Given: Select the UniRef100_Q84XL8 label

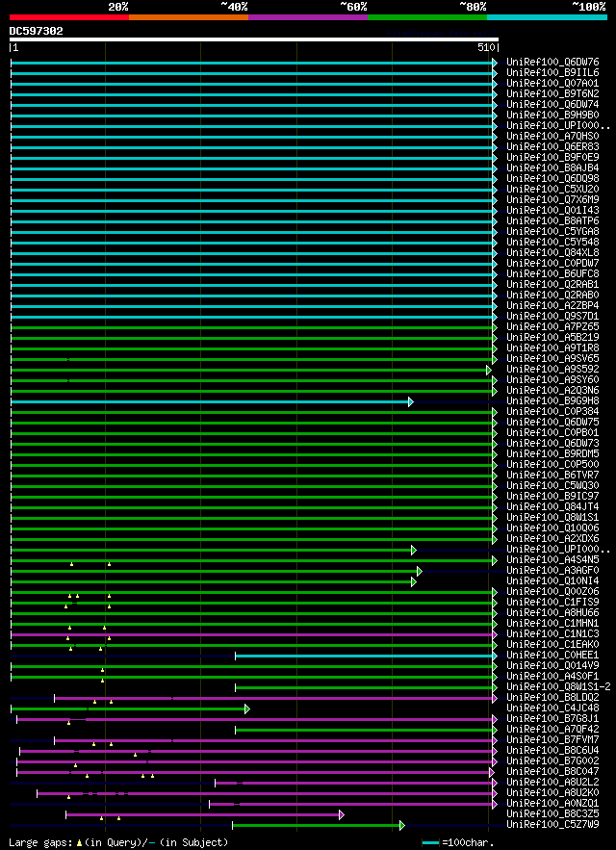Looking at the screenshot, I should (x=552, y=253).
